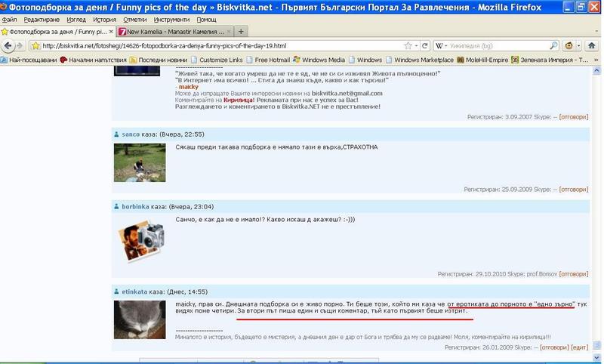This screenshot has width=604, height=364.
Task: Open the Отметки menu
Action: 135,20
